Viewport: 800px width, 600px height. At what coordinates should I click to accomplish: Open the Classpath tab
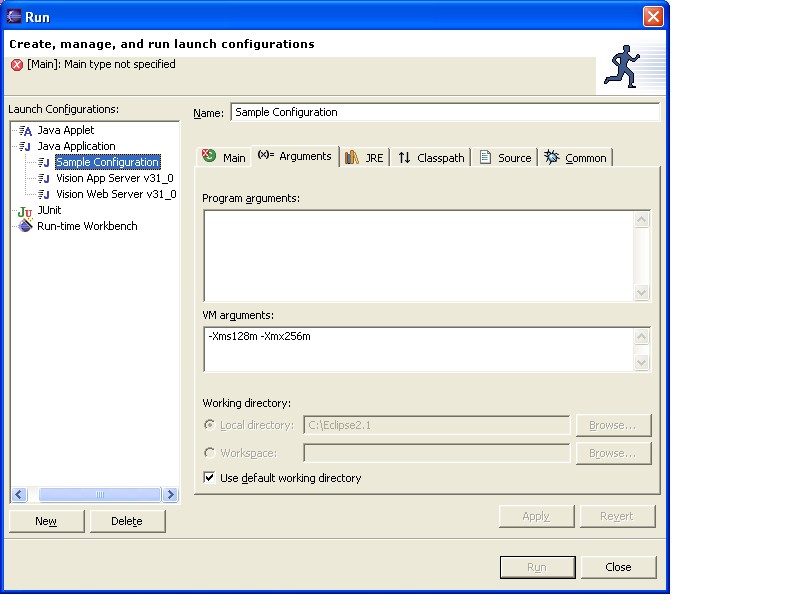tap(432, 158)
